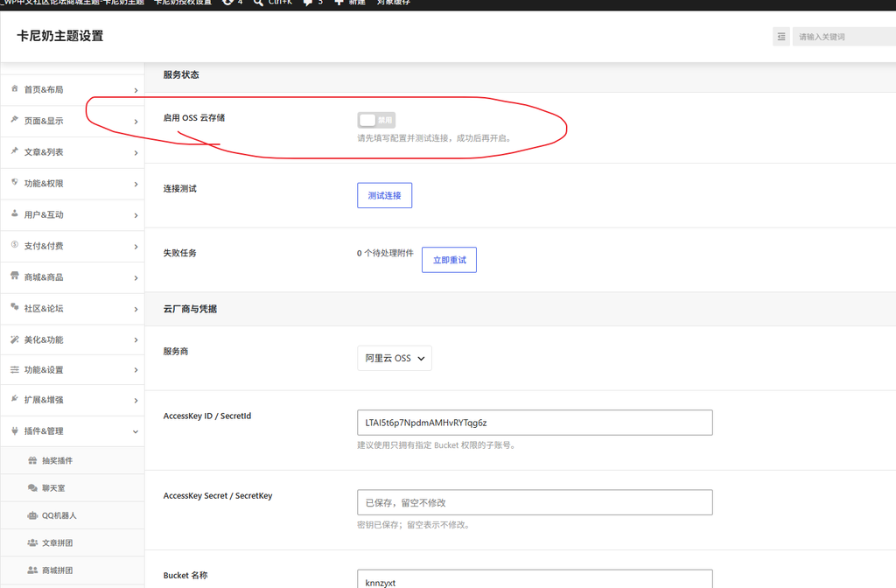Expand the 商城&商品 chevron
896x588 pixels.
(136, 277)
